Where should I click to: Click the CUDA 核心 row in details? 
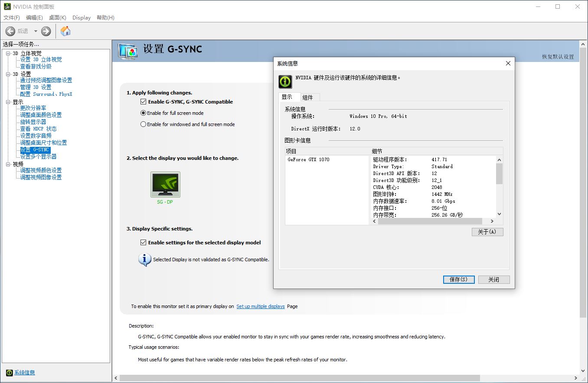tap(408, 188)
